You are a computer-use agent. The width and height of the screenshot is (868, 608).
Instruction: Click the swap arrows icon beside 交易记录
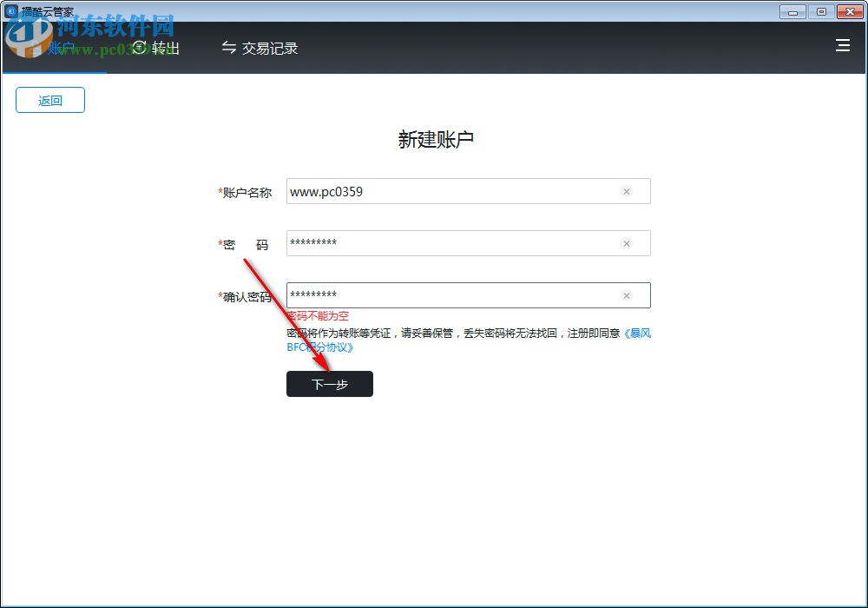(228, 48)
